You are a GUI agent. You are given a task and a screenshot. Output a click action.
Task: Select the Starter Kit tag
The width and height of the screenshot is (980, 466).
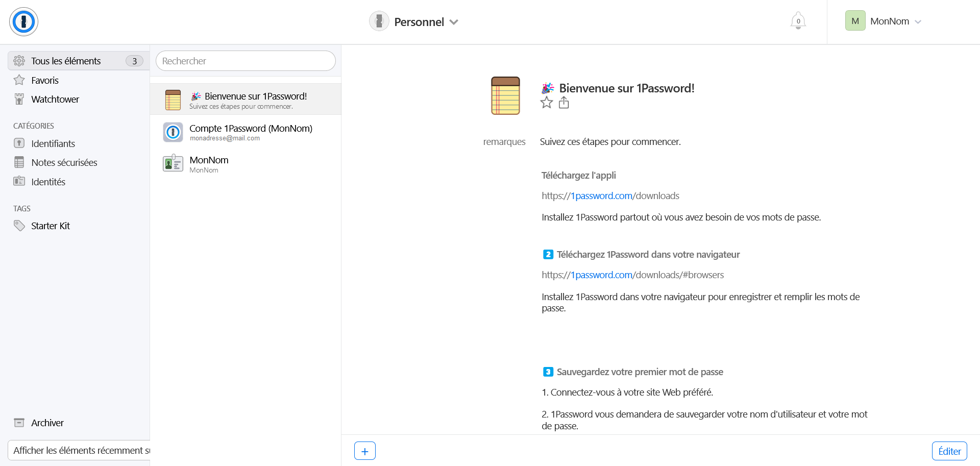pyautogui.click(x=50, y=226)
